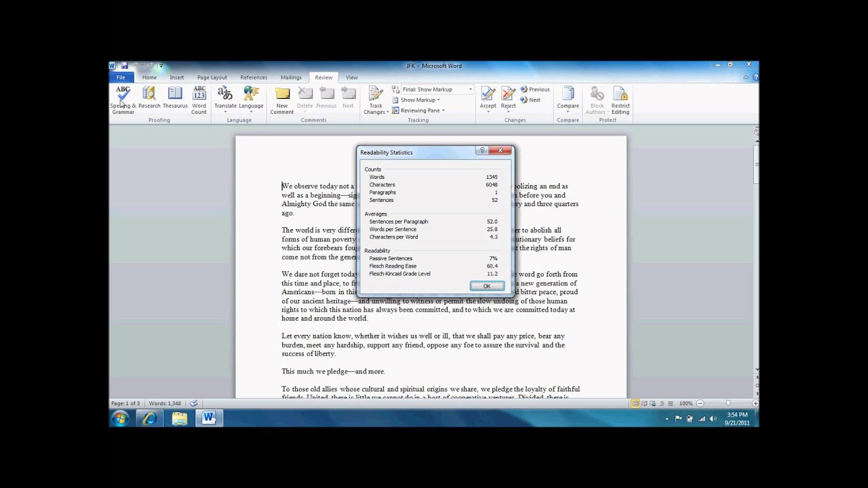This screenshot has height=488, width=868.
Task: Click 'This much we pledge—and more.' paragraph
Action: pos(333,371)
